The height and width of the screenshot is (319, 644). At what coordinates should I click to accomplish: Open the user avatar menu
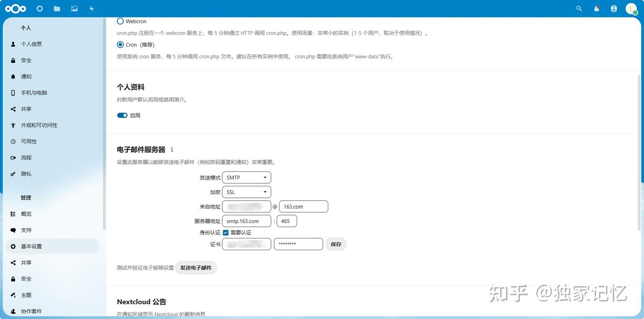631,8
